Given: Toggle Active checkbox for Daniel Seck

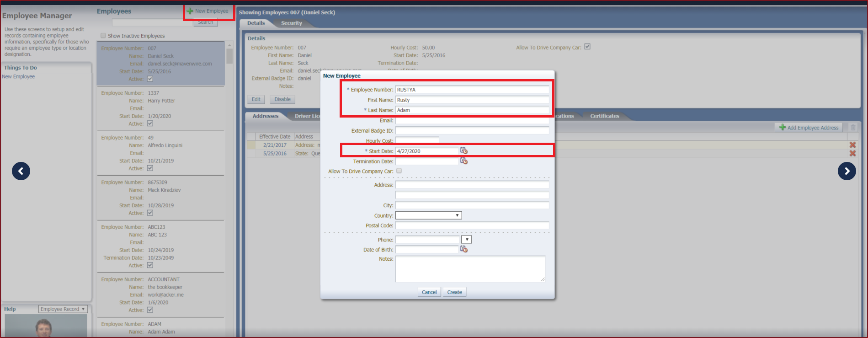Looking at the screenshot, I should coord(150,79).
